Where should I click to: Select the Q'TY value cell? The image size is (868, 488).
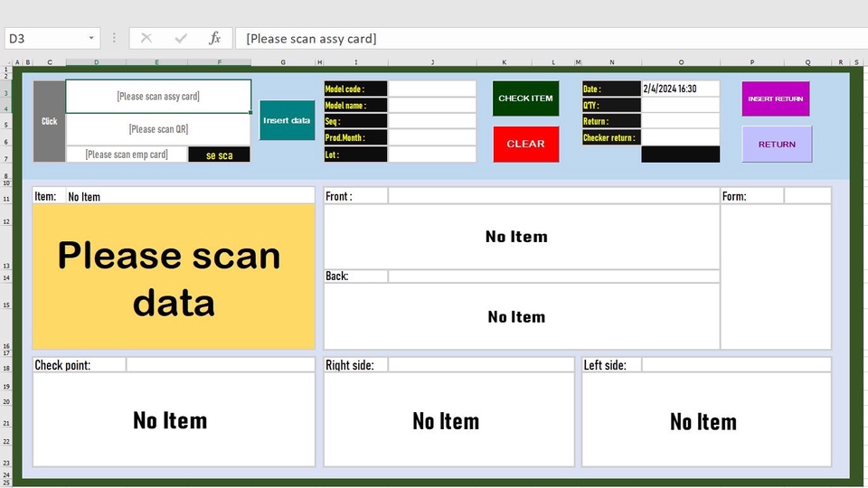pyautogui.click(x=680, y=105)
